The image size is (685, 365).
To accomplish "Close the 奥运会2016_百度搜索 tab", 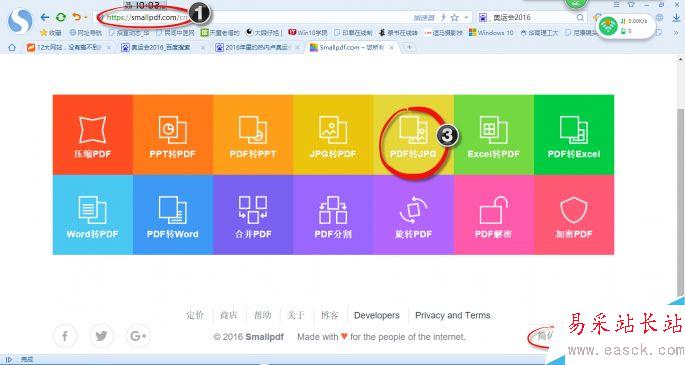I will 203,47.
